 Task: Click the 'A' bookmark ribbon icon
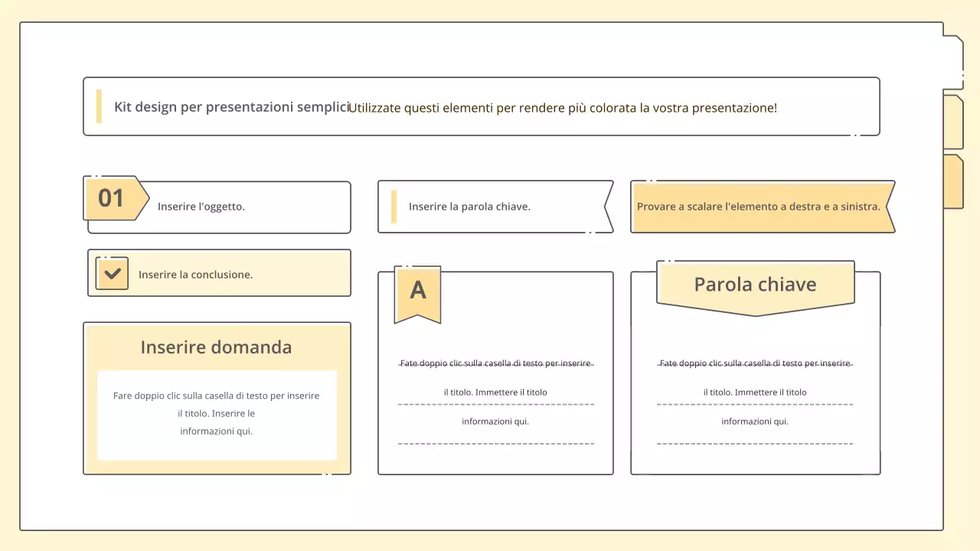coord(417,291)
